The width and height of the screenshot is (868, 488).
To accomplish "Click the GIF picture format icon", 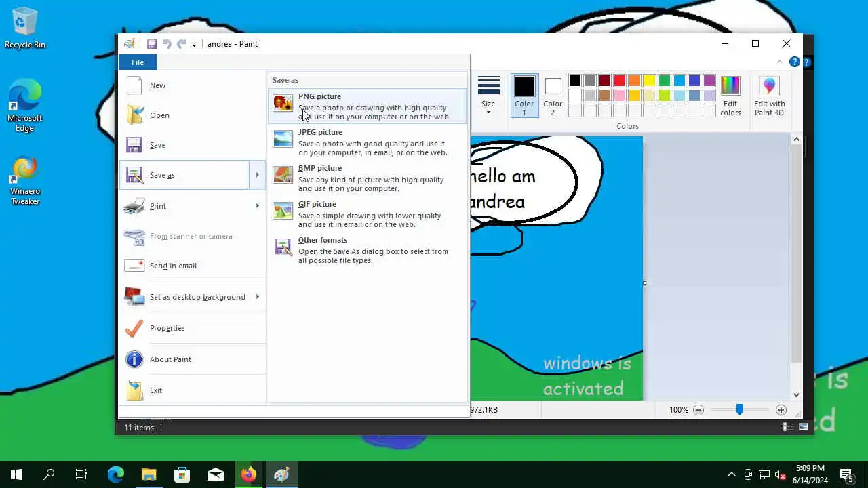I will coord(283,211).
